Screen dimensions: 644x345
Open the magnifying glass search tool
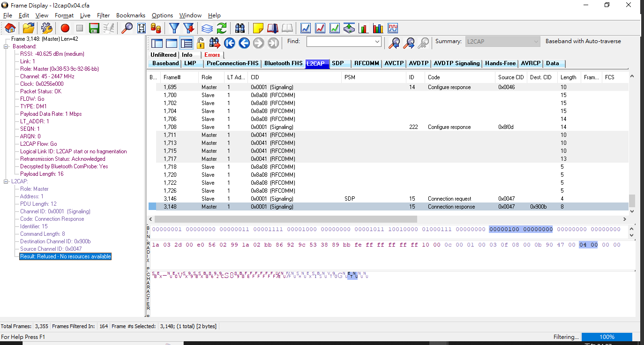127,28
